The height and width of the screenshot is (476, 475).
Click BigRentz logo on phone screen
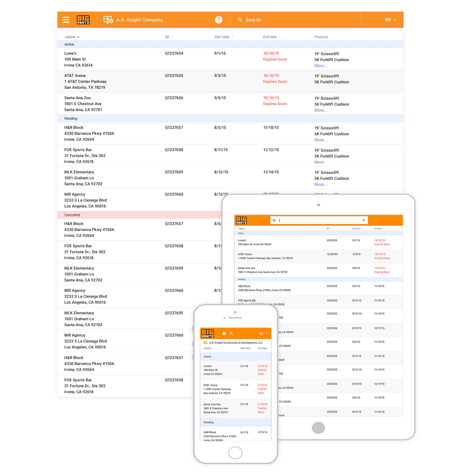click(208, 334)
